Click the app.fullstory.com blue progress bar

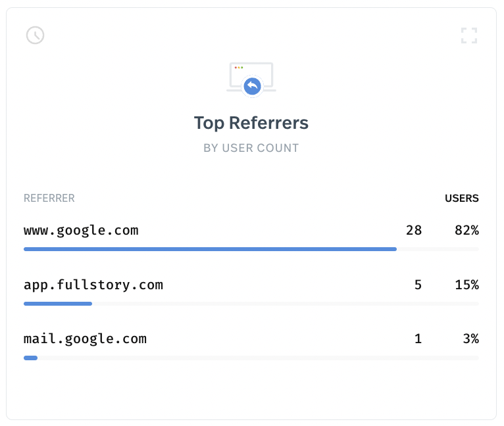[x=58, y=304]
